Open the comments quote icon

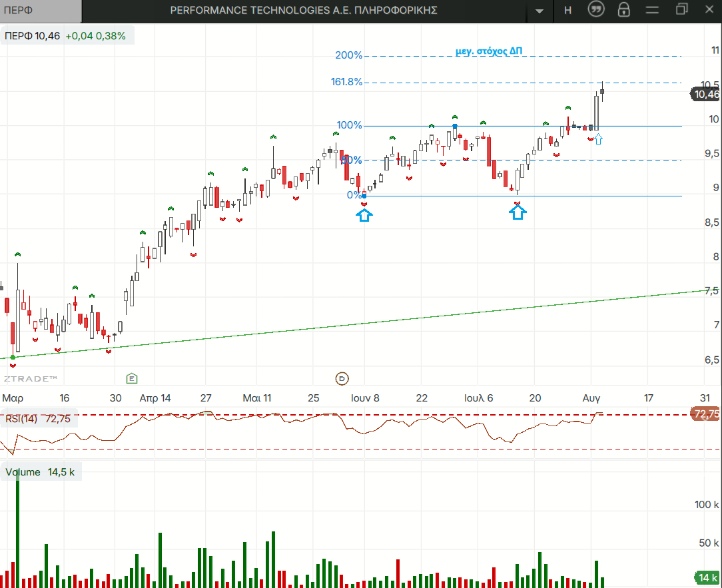[x=596, y=9]
